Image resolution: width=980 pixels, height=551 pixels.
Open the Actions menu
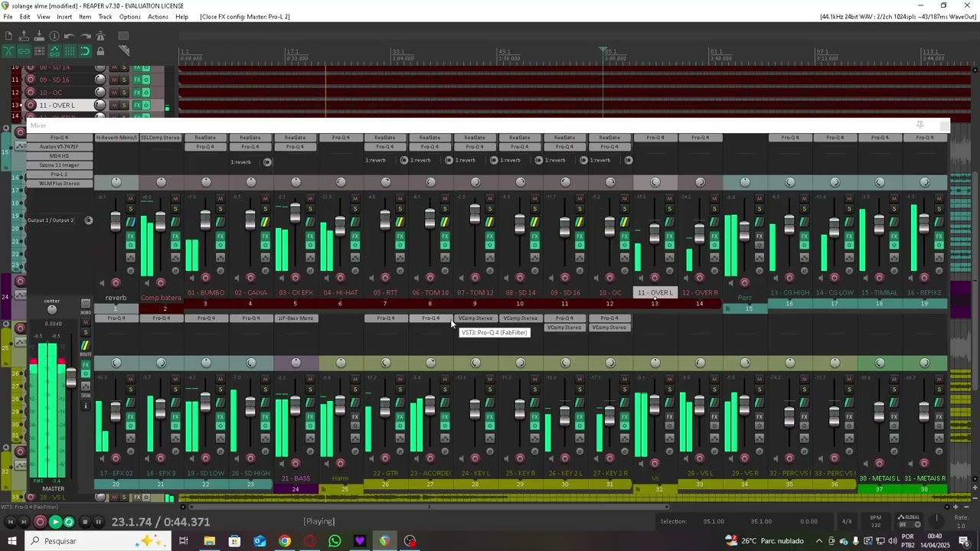(x=158, y=17)
